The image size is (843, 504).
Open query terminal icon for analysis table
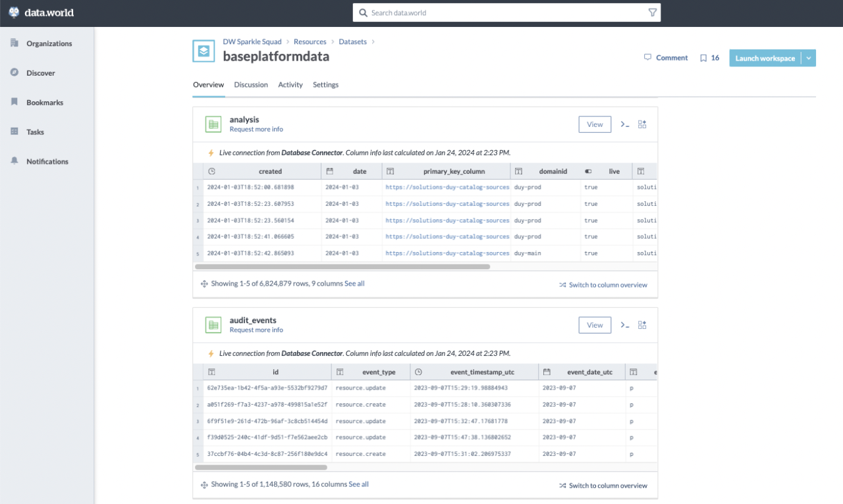point(625,124)
